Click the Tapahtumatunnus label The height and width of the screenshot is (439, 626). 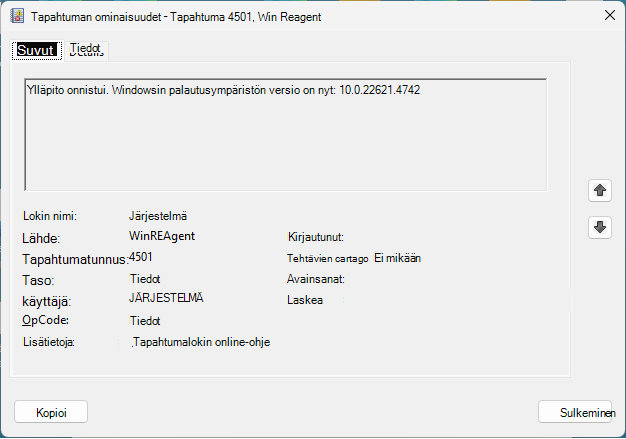point(75,259)
